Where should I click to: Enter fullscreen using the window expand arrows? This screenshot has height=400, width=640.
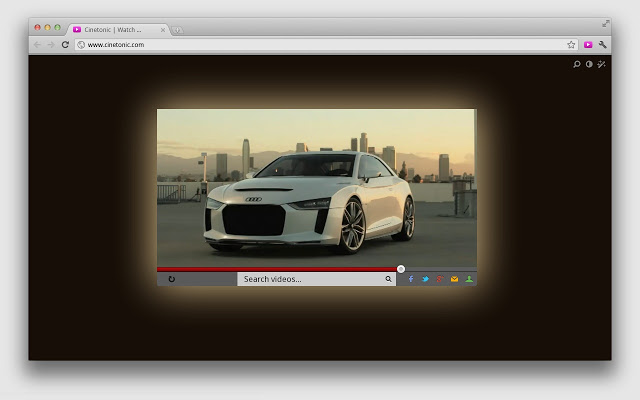click(606, 24)
